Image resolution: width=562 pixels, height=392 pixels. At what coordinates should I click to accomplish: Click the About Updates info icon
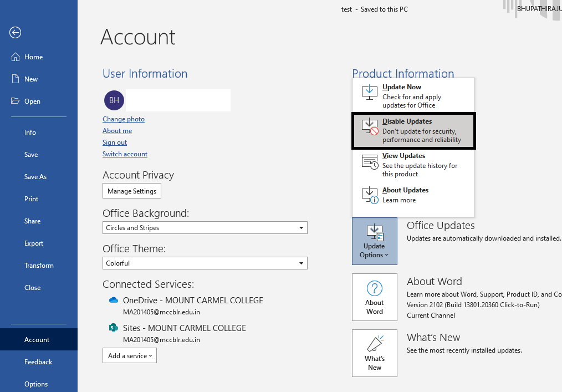(x=370, y=196)
